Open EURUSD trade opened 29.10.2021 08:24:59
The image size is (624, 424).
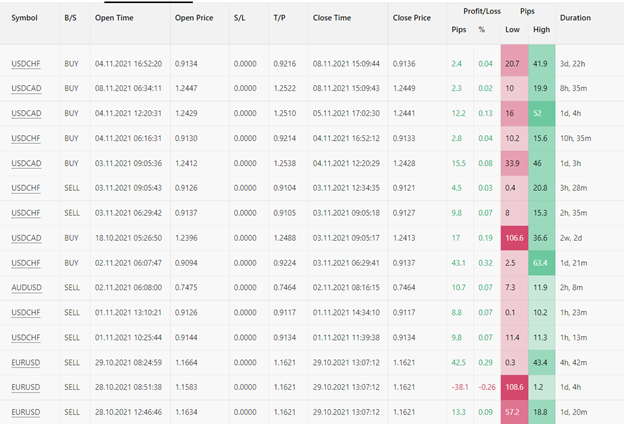tap(25, 361)
